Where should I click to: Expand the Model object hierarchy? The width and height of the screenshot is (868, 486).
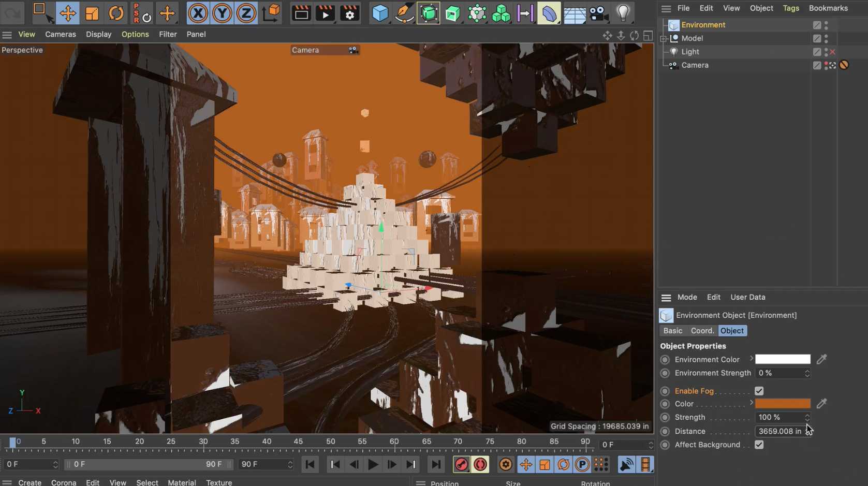[664, 38]
